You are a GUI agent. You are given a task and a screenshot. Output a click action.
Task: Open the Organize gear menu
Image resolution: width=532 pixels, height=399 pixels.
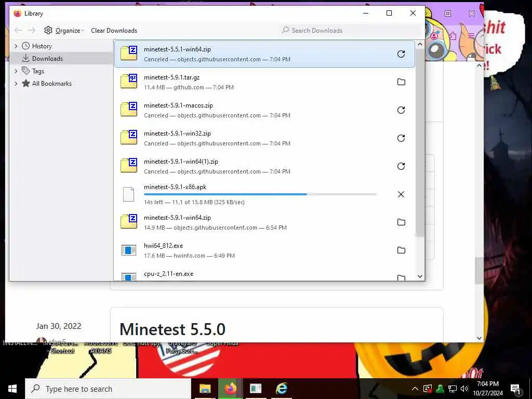click(x=64, y=30)
